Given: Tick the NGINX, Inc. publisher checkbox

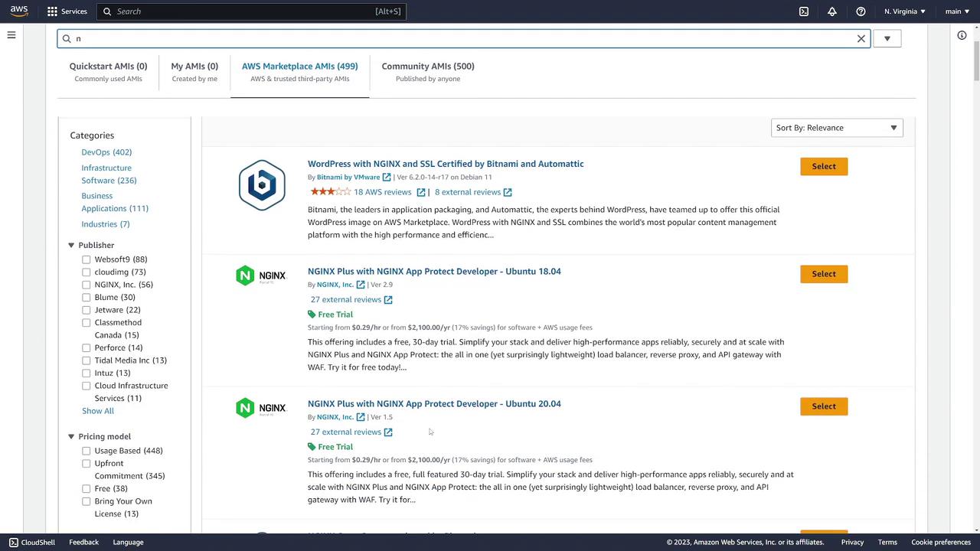Looking at the screenshot, I should (x=87, y=285).
